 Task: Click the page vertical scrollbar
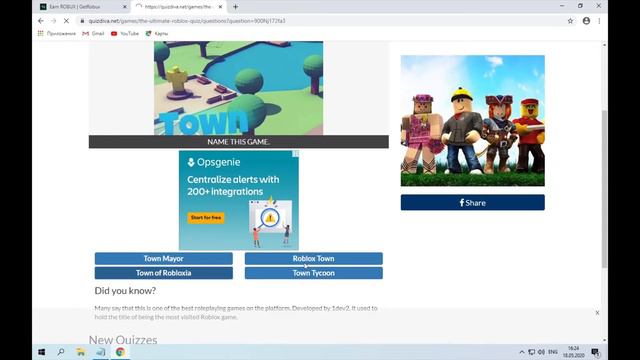(x=604, y=189)
